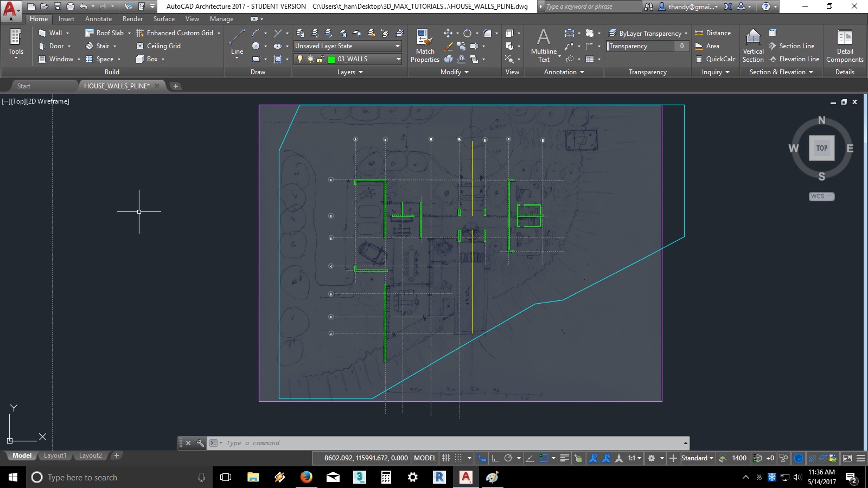This screenshot has width=868, height=488.
Task: Toggle the layer on/off lightbulb icon
Action: (x=299, y=59)
